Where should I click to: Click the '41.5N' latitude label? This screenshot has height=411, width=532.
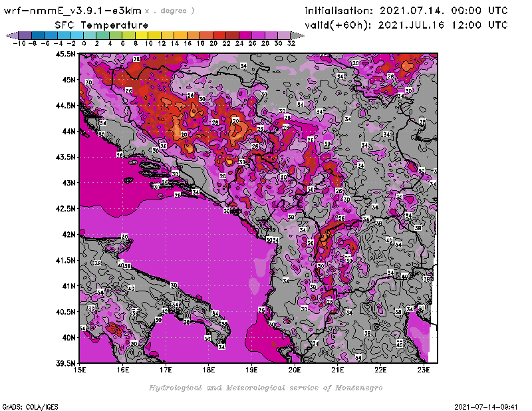(x=65, y=260)
